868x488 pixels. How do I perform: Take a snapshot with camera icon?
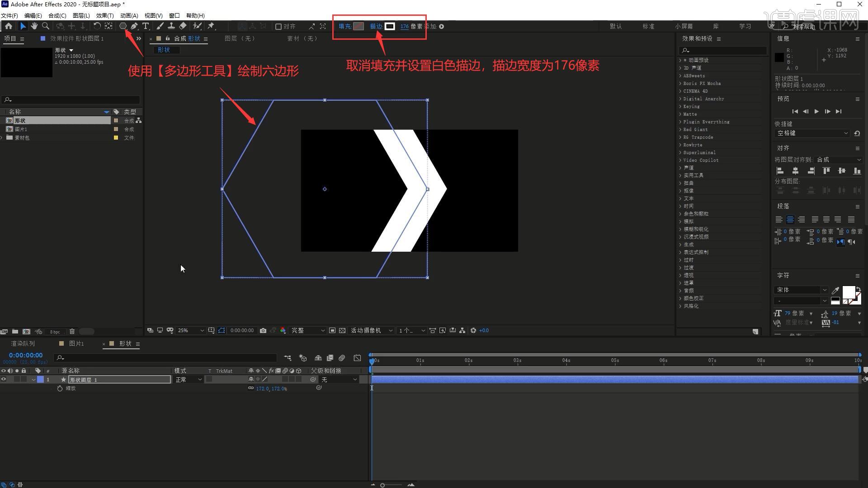tap(263, 331)
